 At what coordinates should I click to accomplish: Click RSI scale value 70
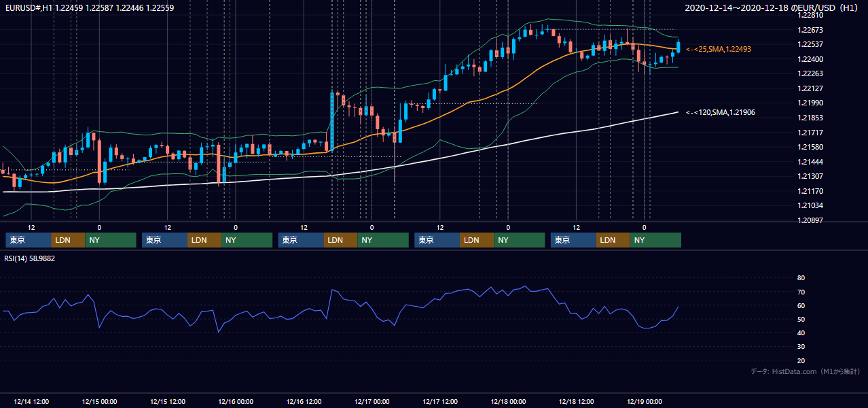point(801,292)
